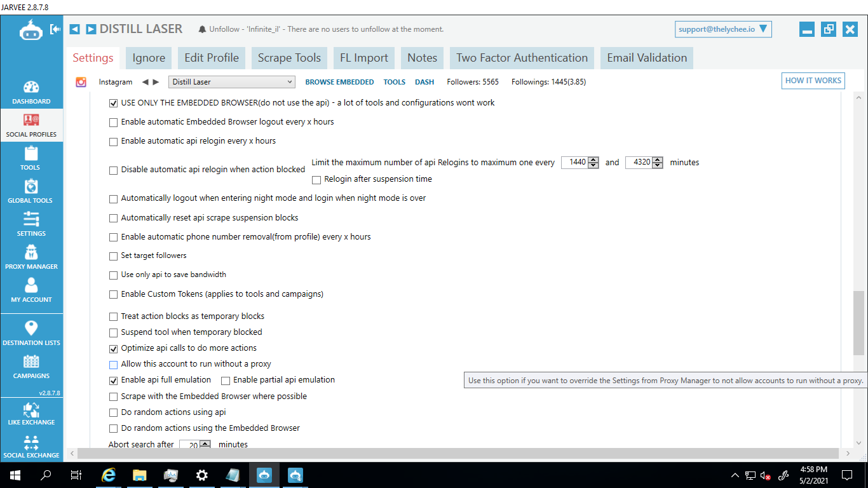The image size is (868, 488).
Task: Open the Notes tab
Action: point(423,58)
